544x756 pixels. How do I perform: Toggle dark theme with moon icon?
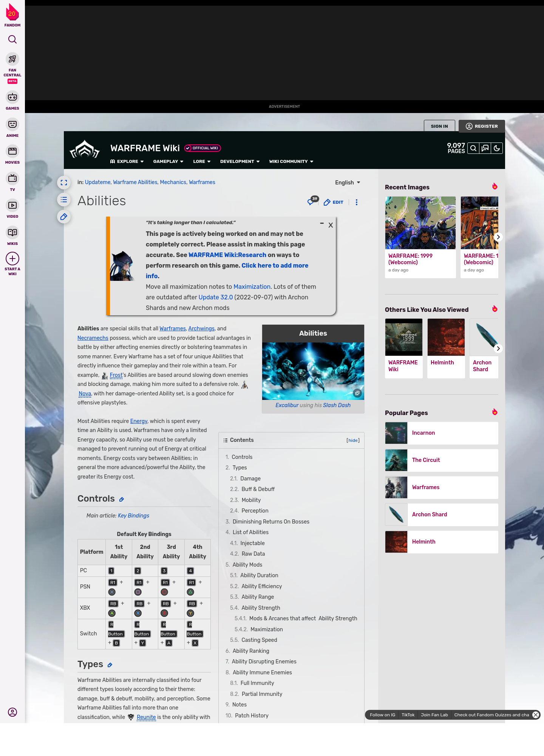click(497, 148)
